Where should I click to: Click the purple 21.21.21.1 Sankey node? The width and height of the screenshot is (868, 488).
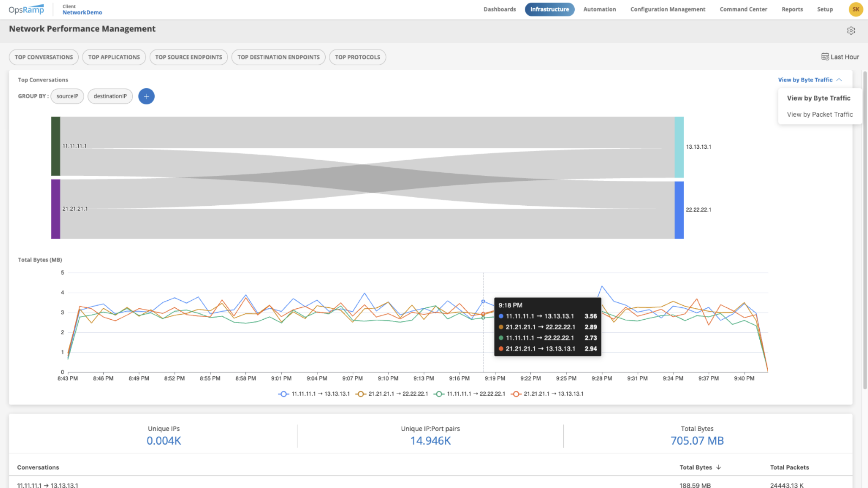click(x=56, y=209)
